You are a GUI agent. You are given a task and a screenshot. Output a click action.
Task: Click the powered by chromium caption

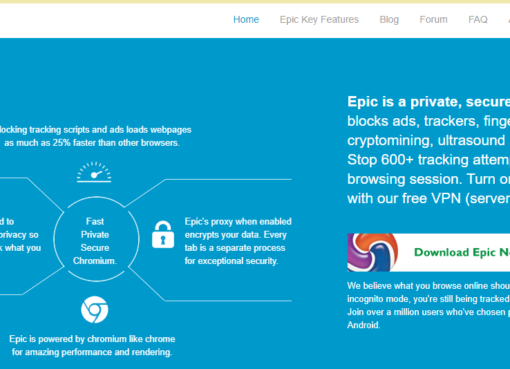click(92, 345)
